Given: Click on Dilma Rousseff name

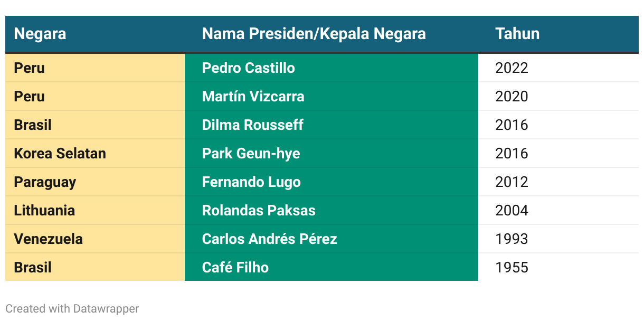Looking at the screenshot, I should (253, 125).
